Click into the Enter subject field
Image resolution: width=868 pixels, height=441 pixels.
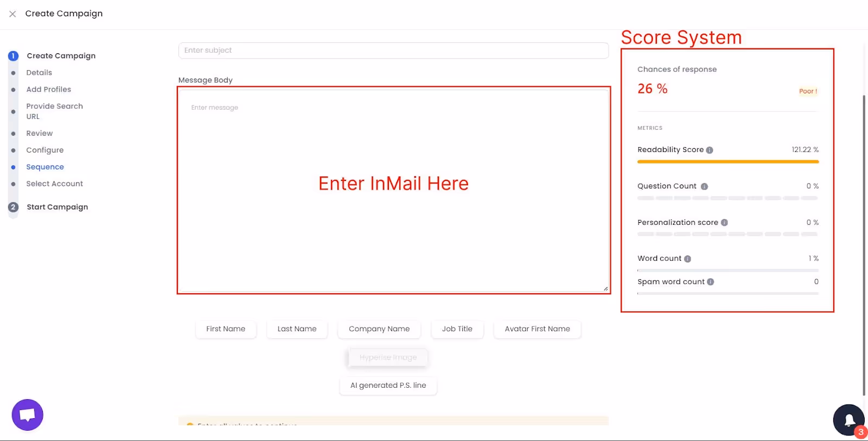click(x=393, y=51)
